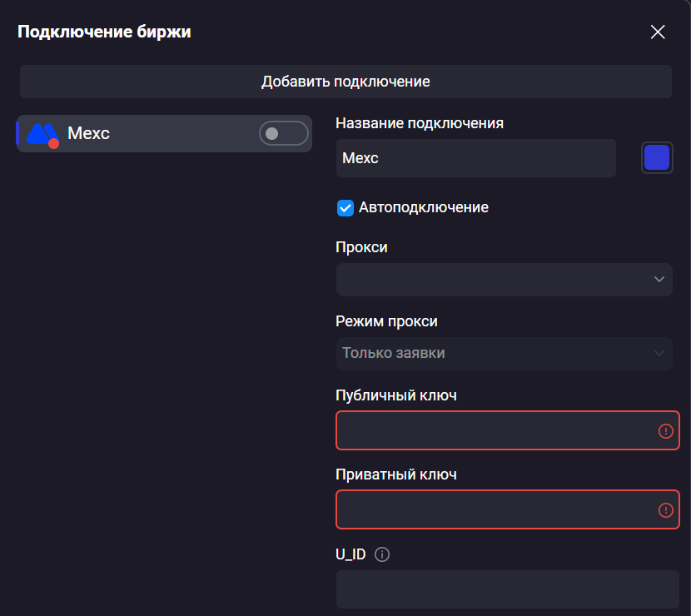Click the error icon in Приватный ключ

(x=665, y=509)
